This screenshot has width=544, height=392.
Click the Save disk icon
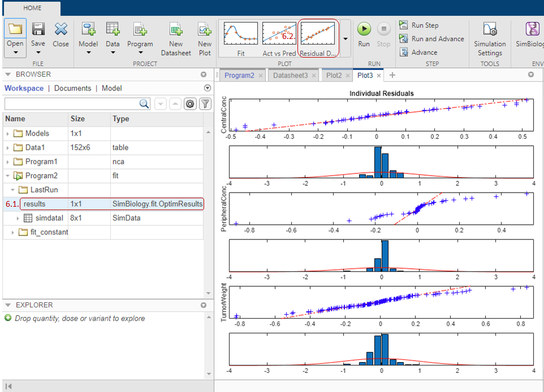[x=38, y=29]
